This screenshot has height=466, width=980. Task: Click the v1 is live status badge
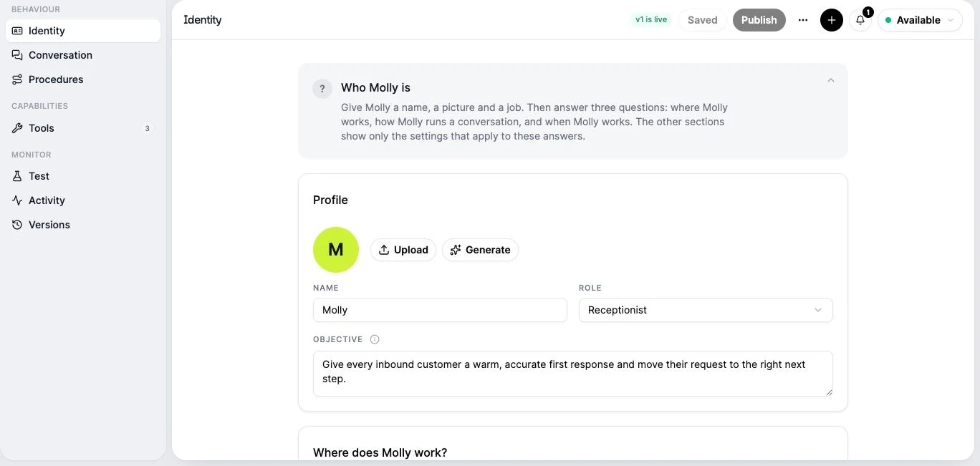click(651, 20)
